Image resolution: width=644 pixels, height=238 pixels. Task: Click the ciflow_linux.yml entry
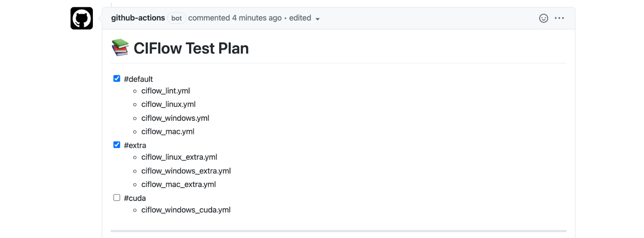tap(168, 104)
